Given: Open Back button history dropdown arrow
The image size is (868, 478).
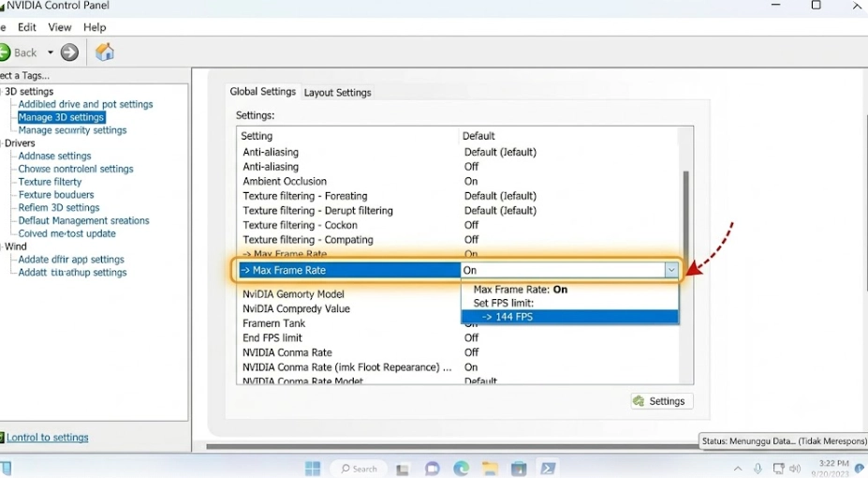Looking at the screenshot, I should [x=50, y=52].
